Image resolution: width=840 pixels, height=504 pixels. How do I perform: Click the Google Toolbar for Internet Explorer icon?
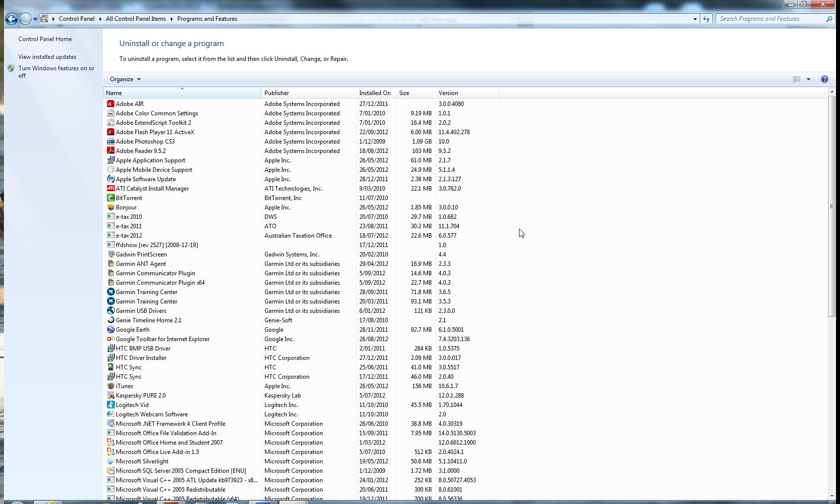[110, 339]
